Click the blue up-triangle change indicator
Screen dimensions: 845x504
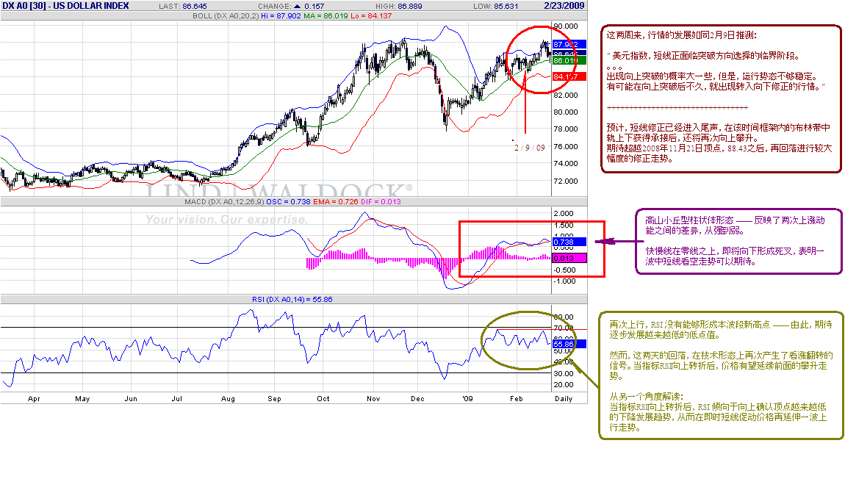point(298,7)
